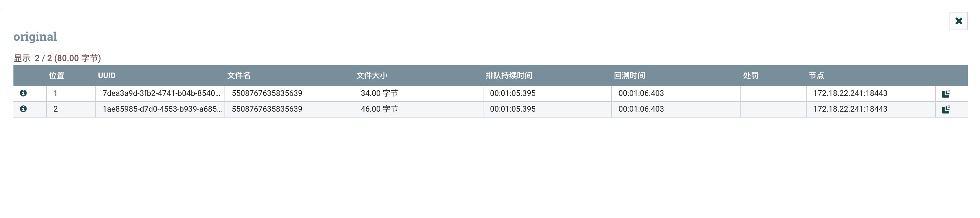The height and width of the screenshot is (218, 980).
Task: Sort by the 排队持续时间 column header
Action: coord(509,76)
